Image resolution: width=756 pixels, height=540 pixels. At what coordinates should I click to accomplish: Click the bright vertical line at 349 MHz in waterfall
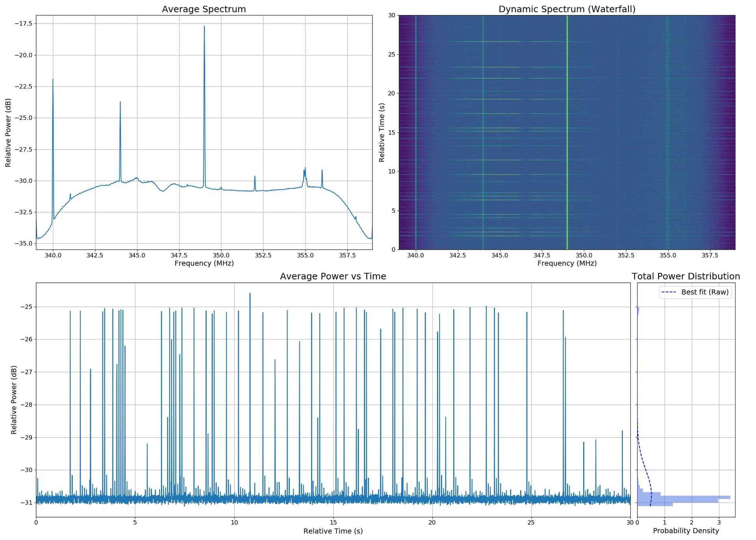(x=567, y=132)
